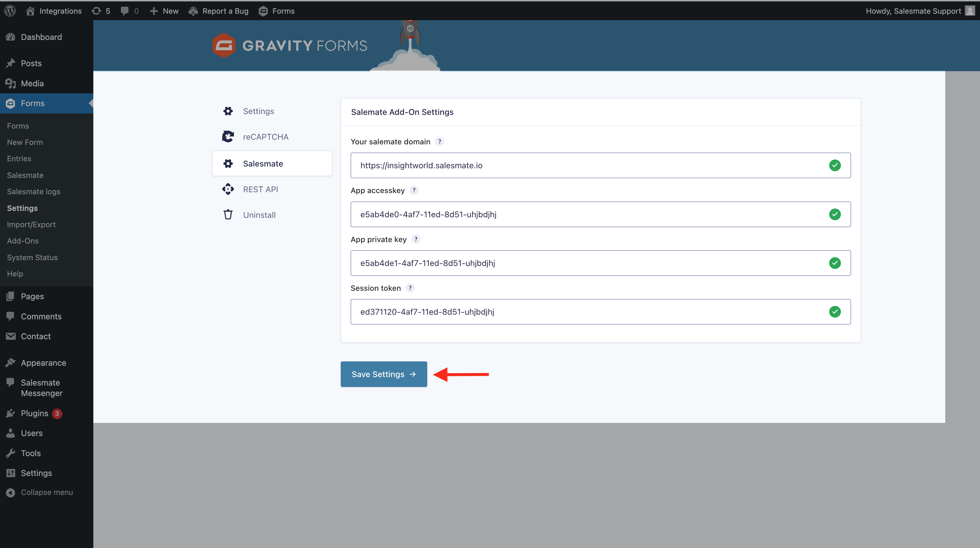Open the Forms admin bar item

[276, 11]
